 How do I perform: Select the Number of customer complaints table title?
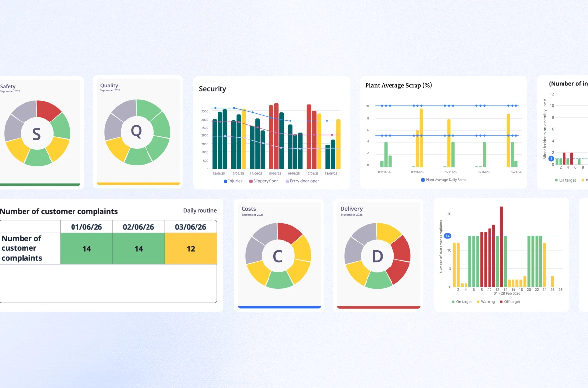click(x=59, y=211)
